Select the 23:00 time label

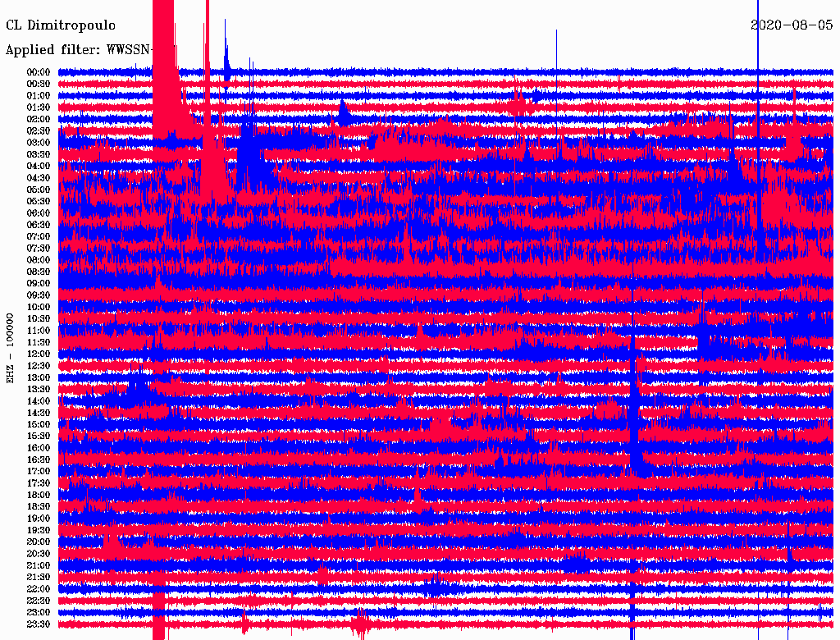39,612
